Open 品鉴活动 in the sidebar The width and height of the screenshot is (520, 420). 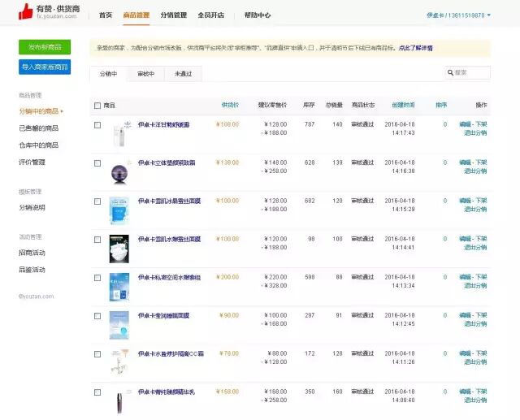coord(32,270)
